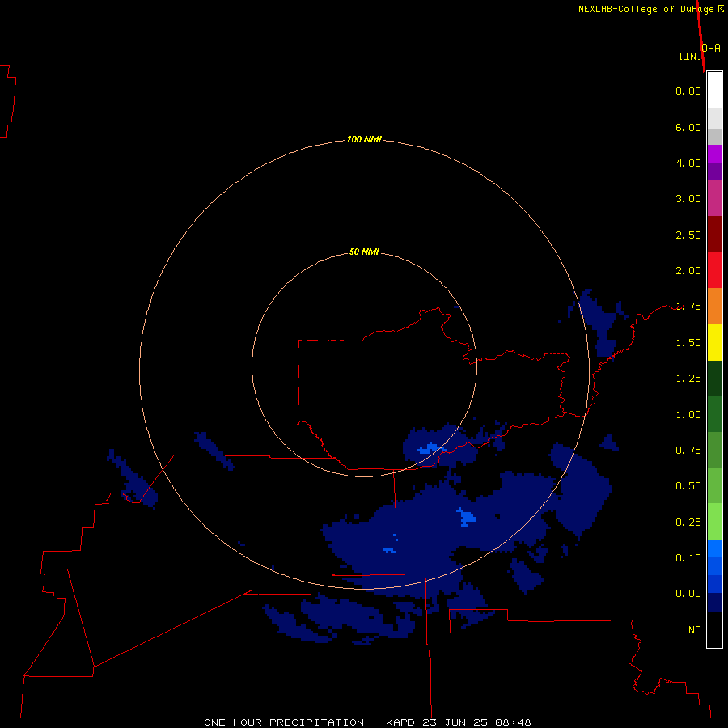Viewport: 728px width, 728px height.
Task: Click the 1.25 legend value
Action: tap(688, 379)
